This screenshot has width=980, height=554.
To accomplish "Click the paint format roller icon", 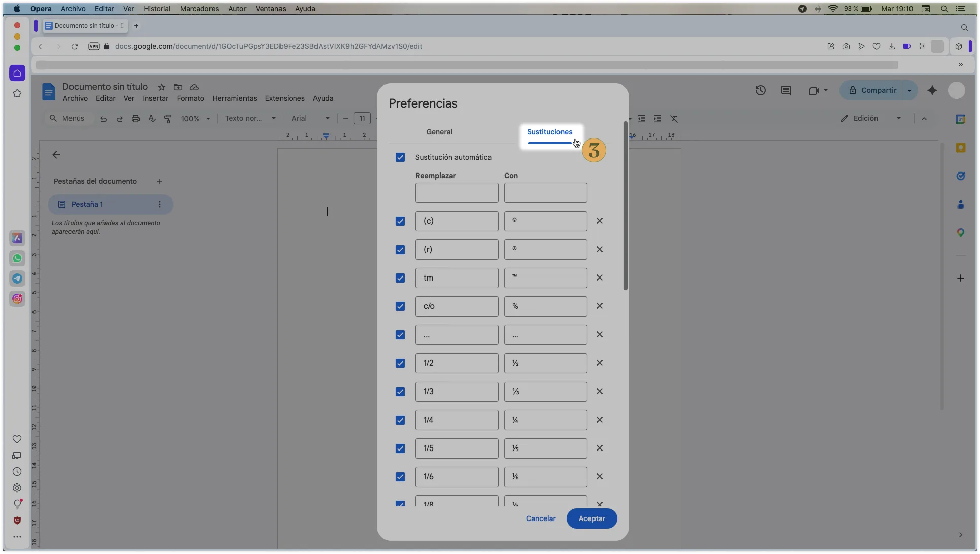I will (168, 119).
